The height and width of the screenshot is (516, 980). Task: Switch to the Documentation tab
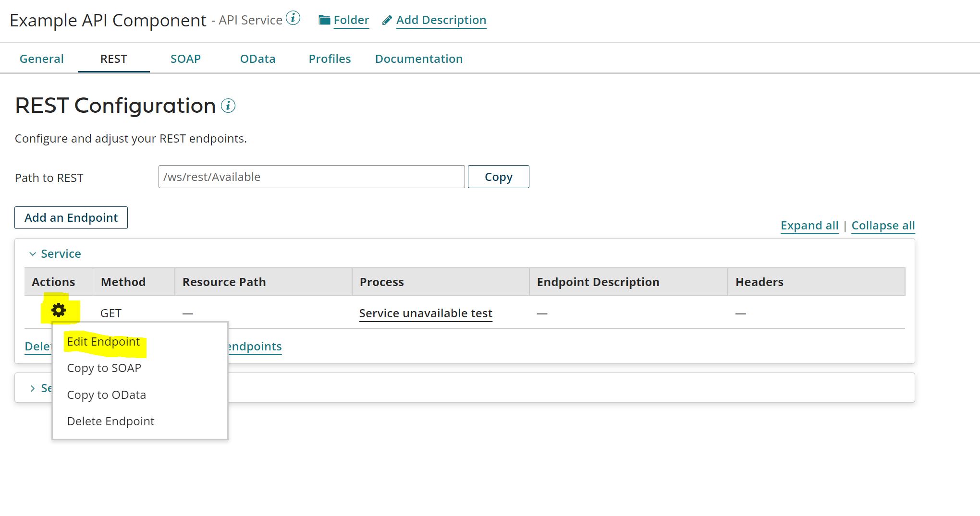(418, 59)
